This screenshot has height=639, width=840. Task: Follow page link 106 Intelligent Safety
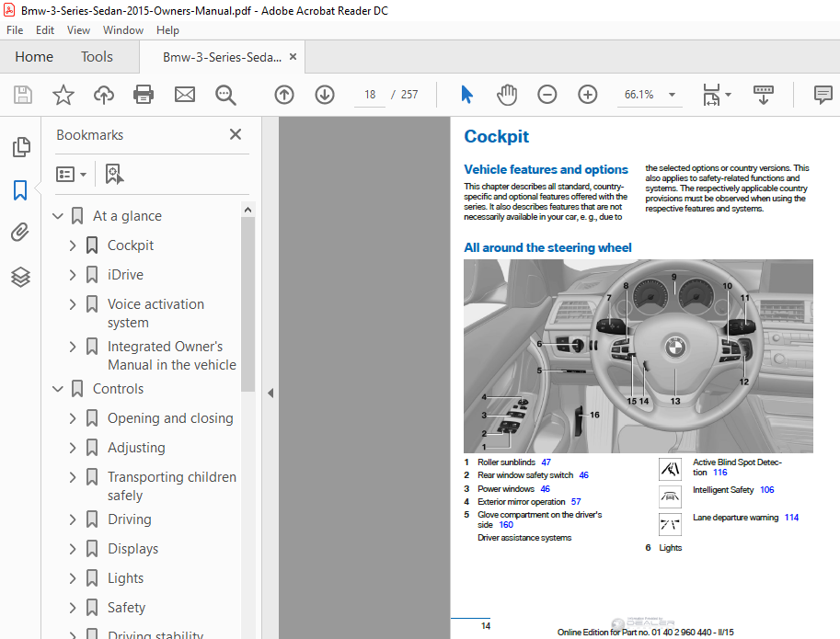click(x=767, y=490)
